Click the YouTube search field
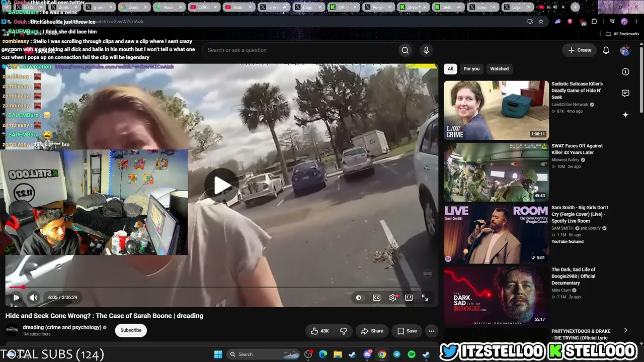 coord(299,50)
